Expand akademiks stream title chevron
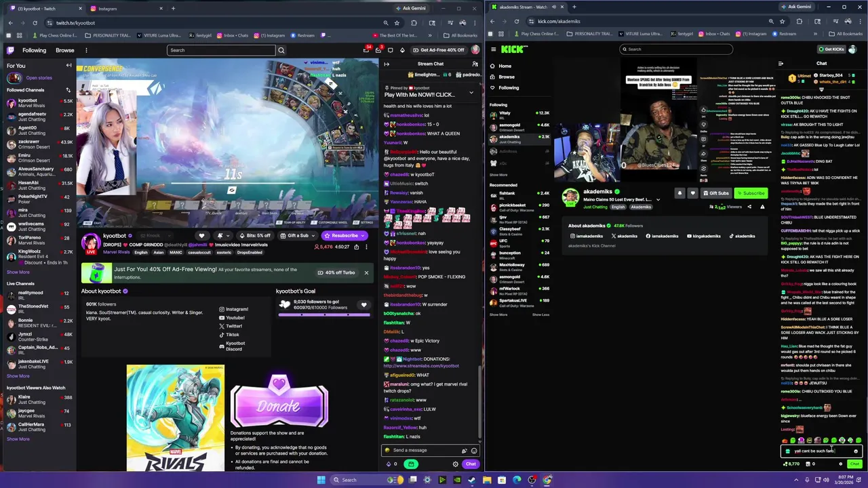The height and width of the screenshot is (488, 868). 658,200
